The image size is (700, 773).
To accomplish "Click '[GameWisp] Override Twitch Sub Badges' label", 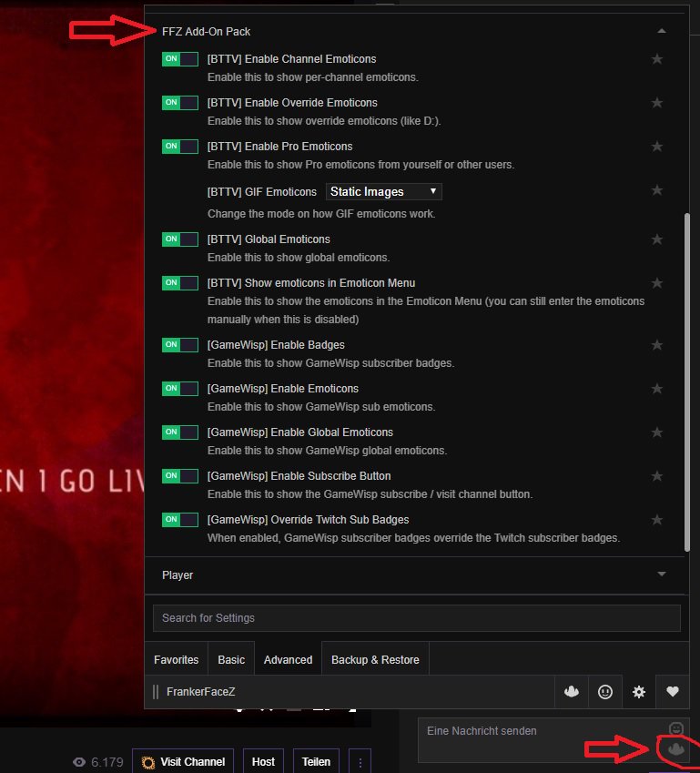I will [x=308, y=520].
